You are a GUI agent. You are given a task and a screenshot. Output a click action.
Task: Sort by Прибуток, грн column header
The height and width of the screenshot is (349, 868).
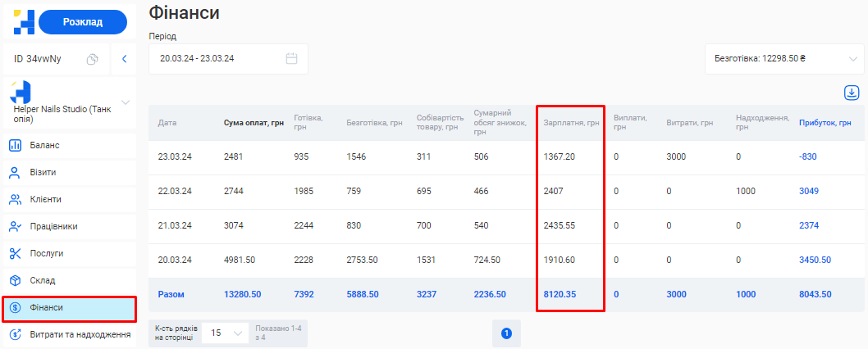point(825,123)
